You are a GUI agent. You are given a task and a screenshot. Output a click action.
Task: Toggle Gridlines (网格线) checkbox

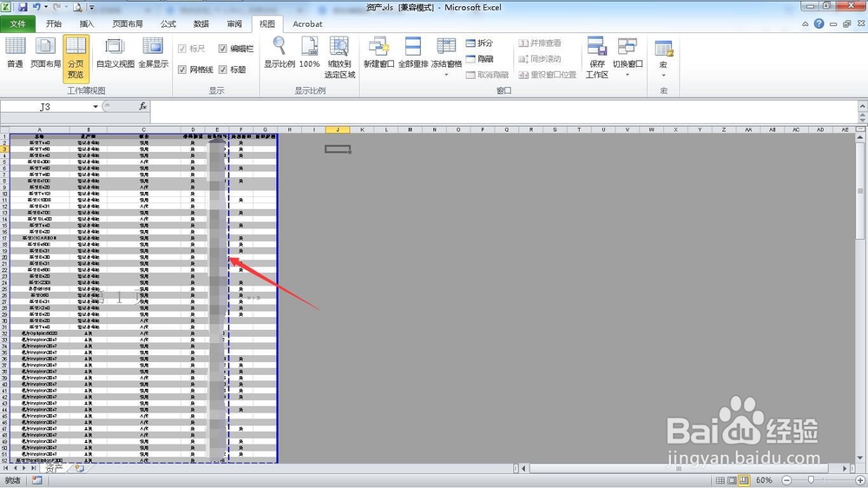[195, 69]
